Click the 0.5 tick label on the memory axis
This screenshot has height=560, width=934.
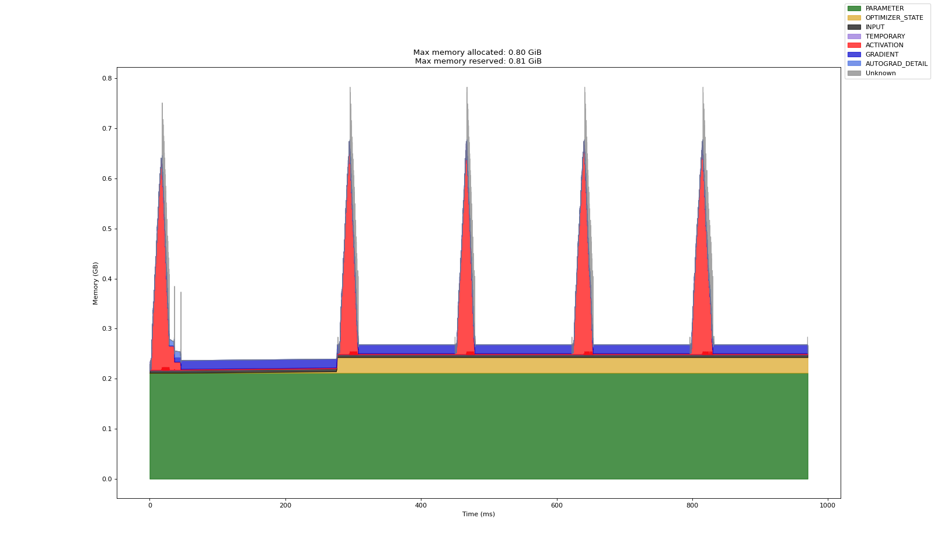[106, 229]
